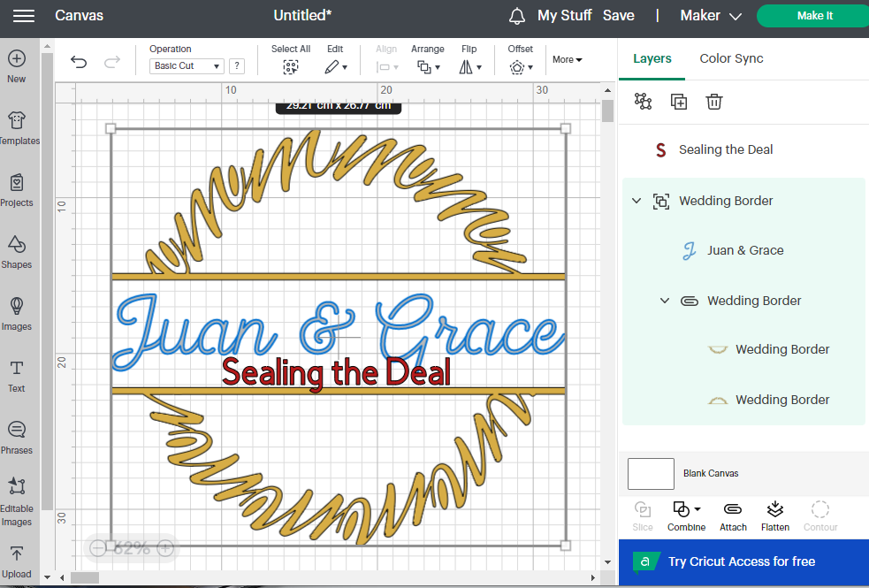
Task: Expand the Maker machine dropdown
Action: [711, 16]
